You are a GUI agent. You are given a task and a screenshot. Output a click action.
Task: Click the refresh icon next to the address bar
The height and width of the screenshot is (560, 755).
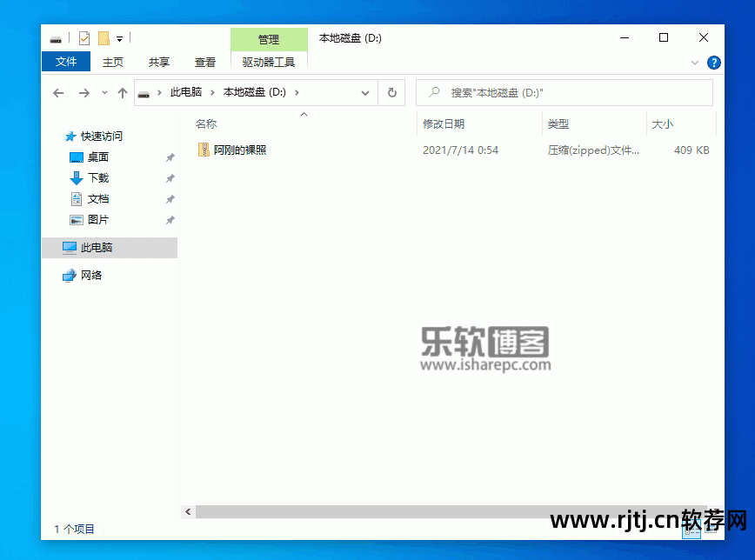click(391, 92)
